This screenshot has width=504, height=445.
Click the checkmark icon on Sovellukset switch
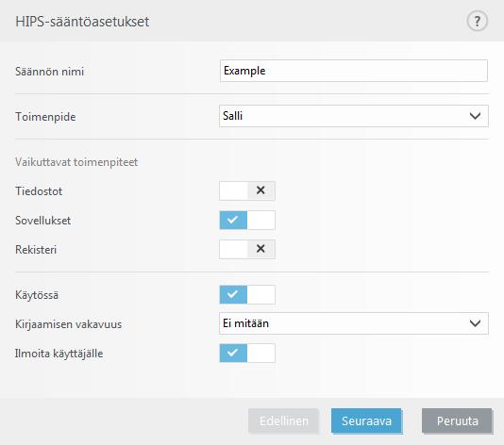coord(233,220)
